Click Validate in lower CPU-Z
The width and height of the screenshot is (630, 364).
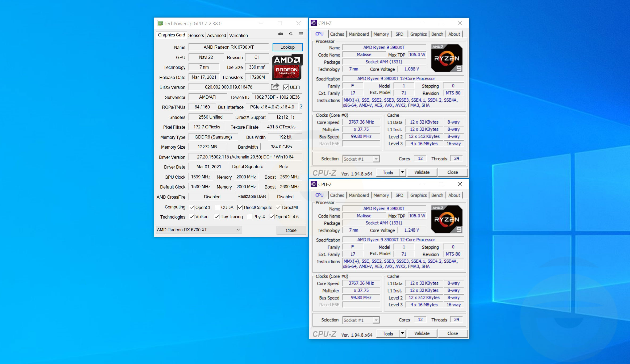pyautogui.click(x=422, y=333)
